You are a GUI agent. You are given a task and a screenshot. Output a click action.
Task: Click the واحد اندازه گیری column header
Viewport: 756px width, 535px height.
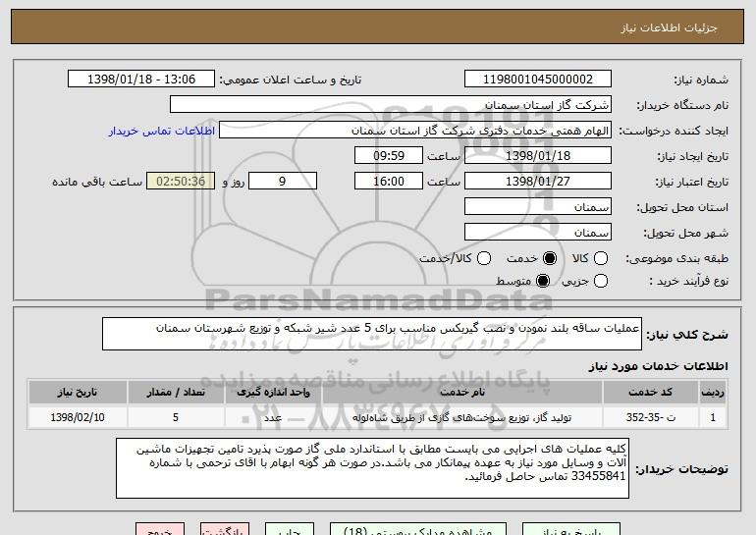(273, 393)
